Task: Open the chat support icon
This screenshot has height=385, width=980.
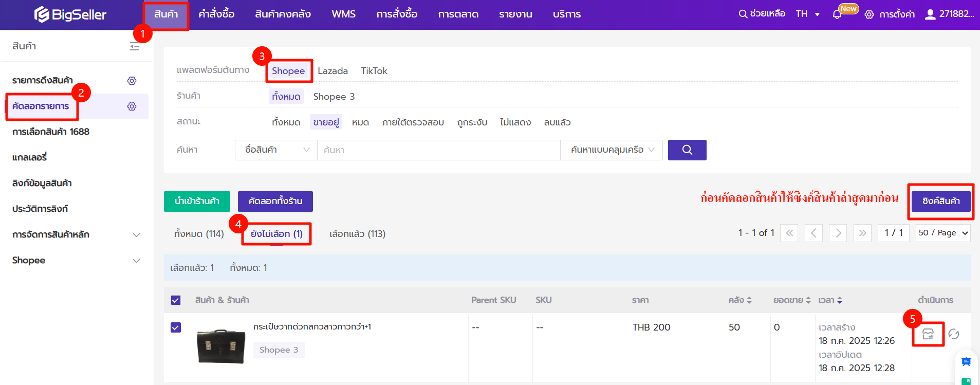Action: point(966,362)
